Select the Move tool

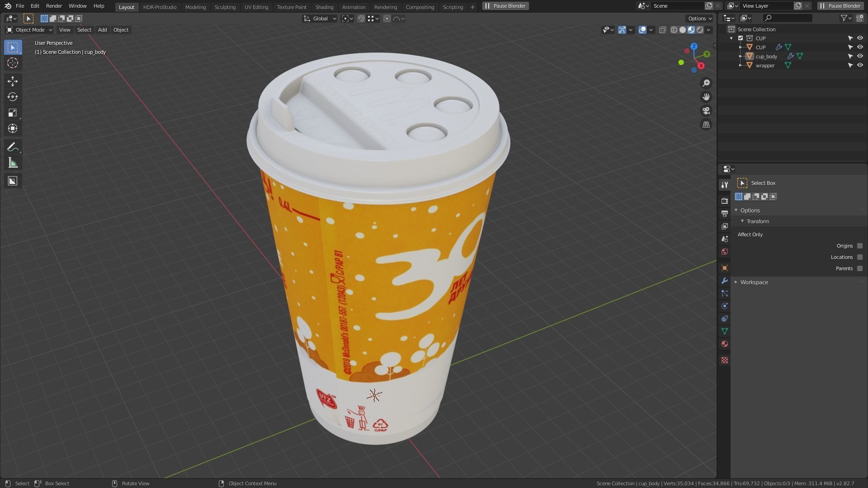[x=12, y=81]
